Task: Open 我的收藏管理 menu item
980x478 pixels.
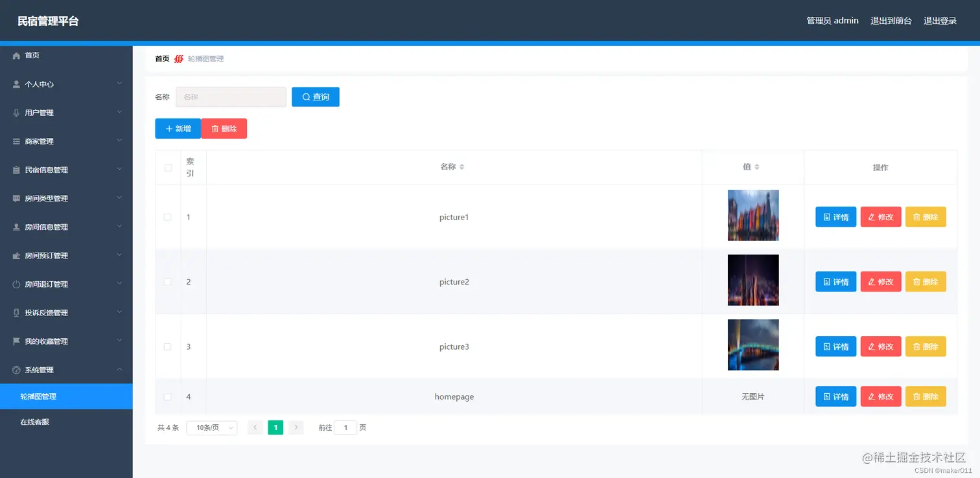Action: pos(66,341)
